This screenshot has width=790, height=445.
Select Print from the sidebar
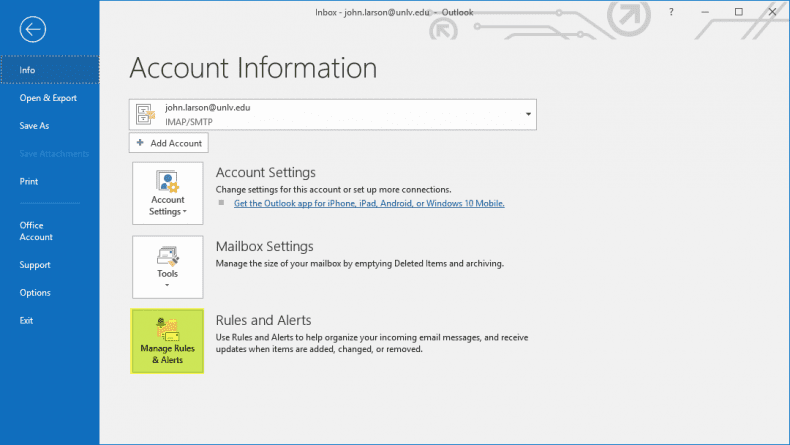[x=29, y=181]
